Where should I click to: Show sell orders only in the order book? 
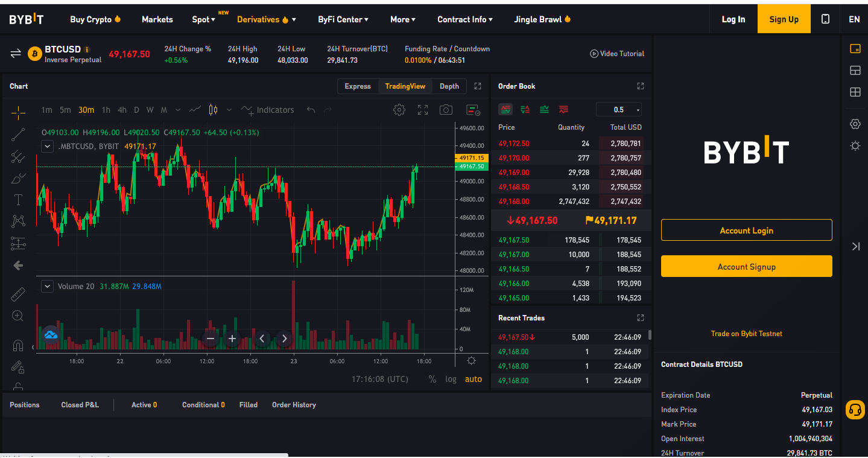(x=563, y=109)
